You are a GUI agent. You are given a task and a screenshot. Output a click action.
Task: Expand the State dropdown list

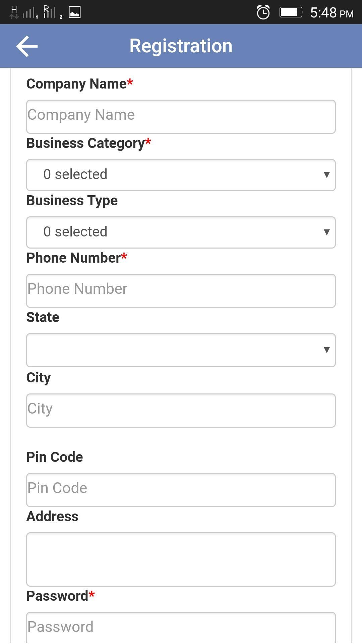pyautogui.click(x=181, y=350)
